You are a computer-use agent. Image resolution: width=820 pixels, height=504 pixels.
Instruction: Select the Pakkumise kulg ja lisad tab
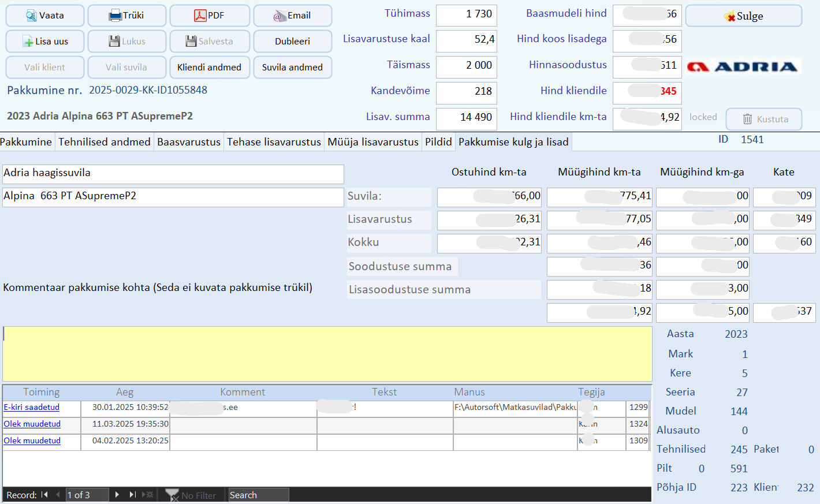point(513,142)
